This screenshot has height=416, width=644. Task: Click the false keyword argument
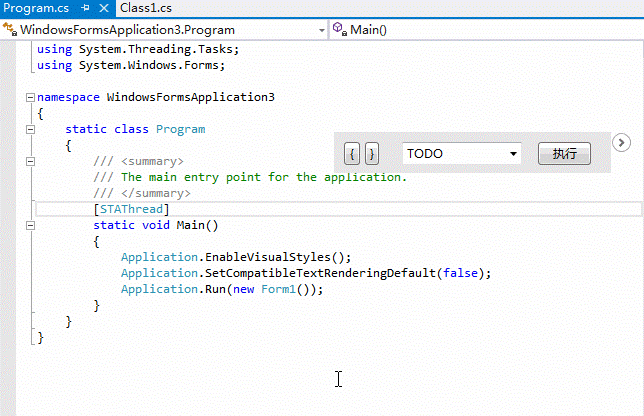460,274
